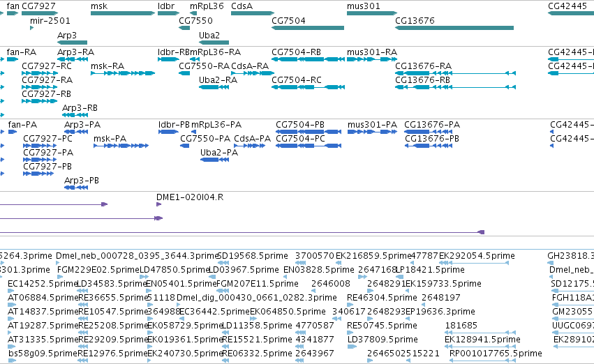Open the Uba2-RA transcript label
Viewport: 594px width, 364px height.
pyautogui.click(x=218, y=80)
